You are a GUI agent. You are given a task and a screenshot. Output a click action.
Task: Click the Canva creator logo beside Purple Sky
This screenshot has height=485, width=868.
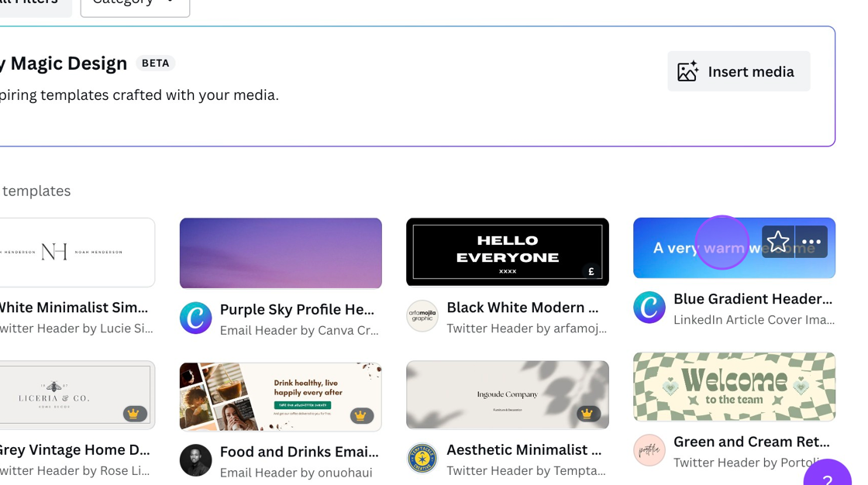click(196, 318)
